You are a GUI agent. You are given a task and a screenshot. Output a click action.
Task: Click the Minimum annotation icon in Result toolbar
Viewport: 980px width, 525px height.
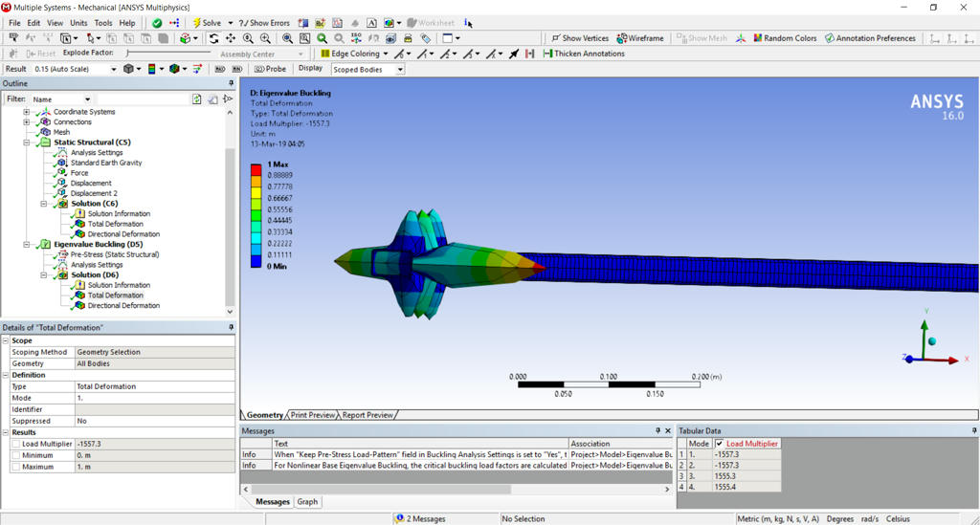[x=237, y=69]
